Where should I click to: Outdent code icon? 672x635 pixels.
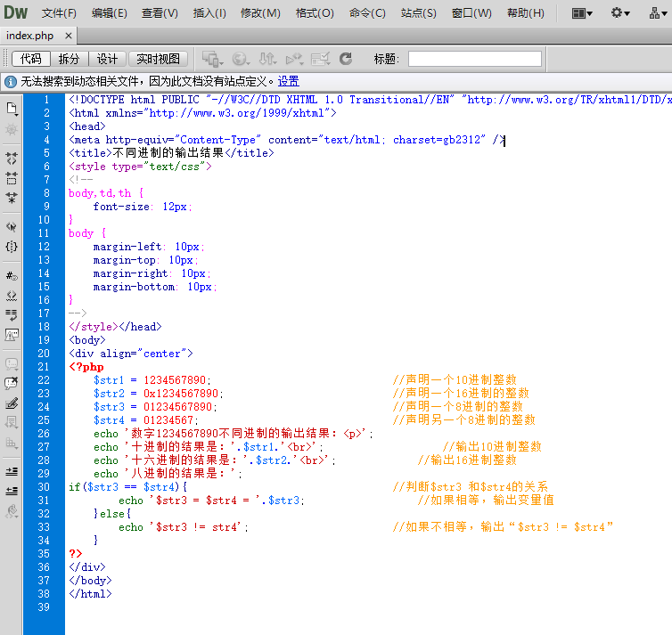pos(12,491)
